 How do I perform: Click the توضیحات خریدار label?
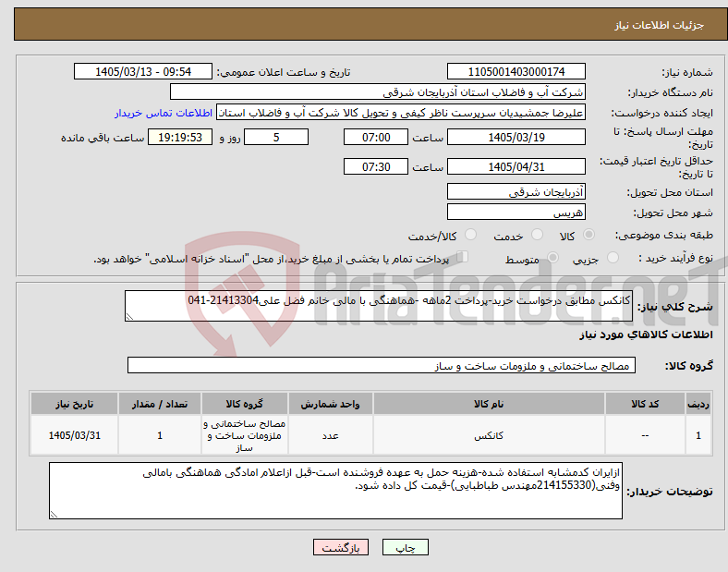tap(670, 492)
